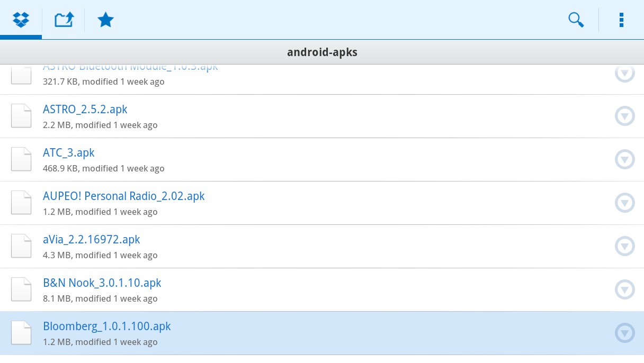Click the 4.3 MB file details line
Screen dimensions: 644x363
(100, 255)
